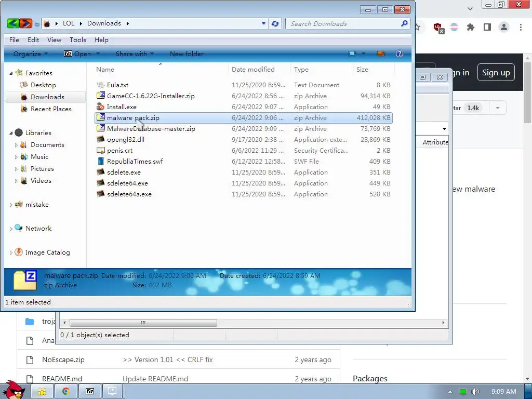Select the mistake tree item
The width and height of the screenshot is (532, 399).
pos(37,205)
